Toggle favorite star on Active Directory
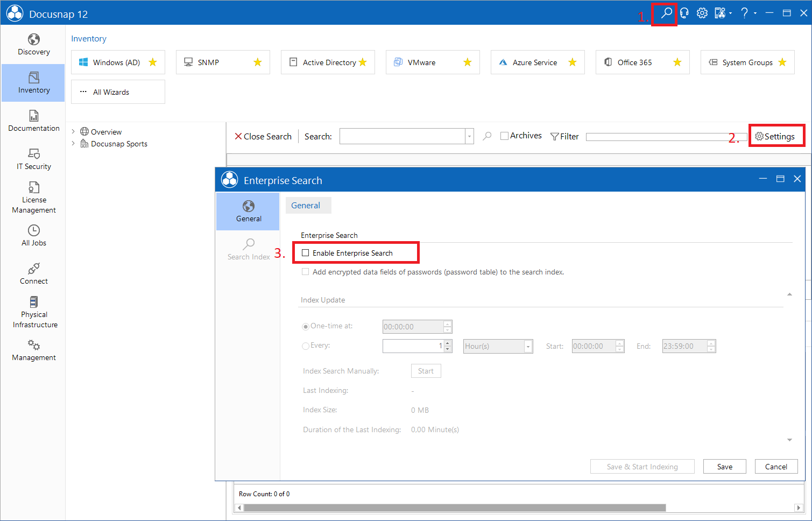This screenshot has height=521, width=812. point(363,62)
